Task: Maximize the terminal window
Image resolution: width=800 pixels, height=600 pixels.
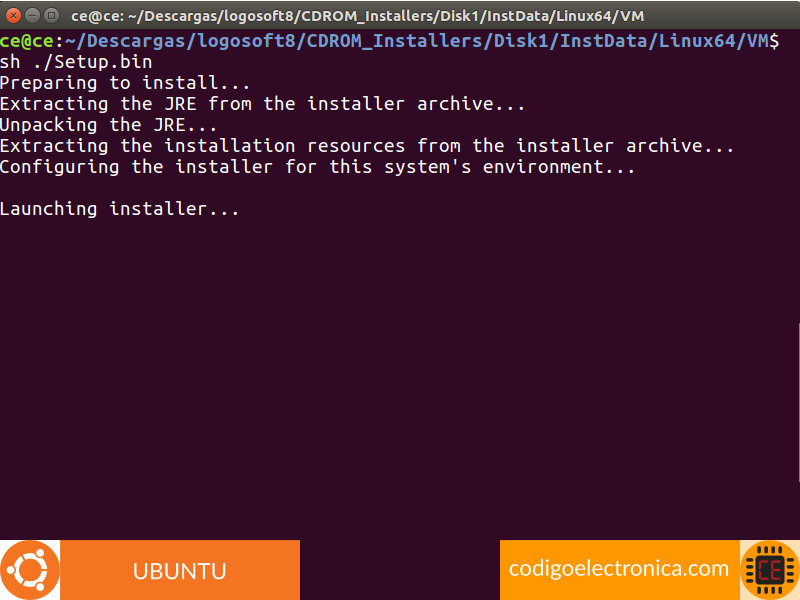Action: tap(51, 16)
